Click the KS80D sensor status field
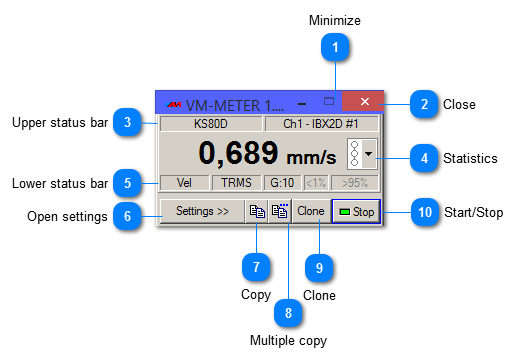The image size is (519, 364). [211, 124]
